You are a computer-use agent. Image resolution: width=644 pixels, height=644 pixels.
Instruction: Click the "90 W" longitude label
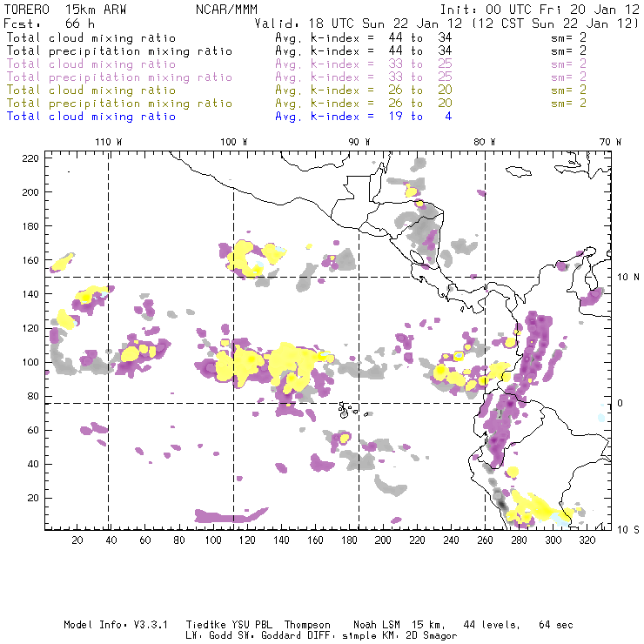pyautogui.click(x=359, y=142)
